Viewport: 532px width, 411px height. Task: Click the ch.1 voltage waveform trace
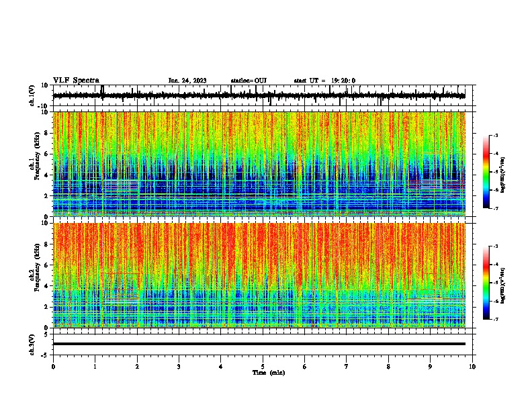259,95
